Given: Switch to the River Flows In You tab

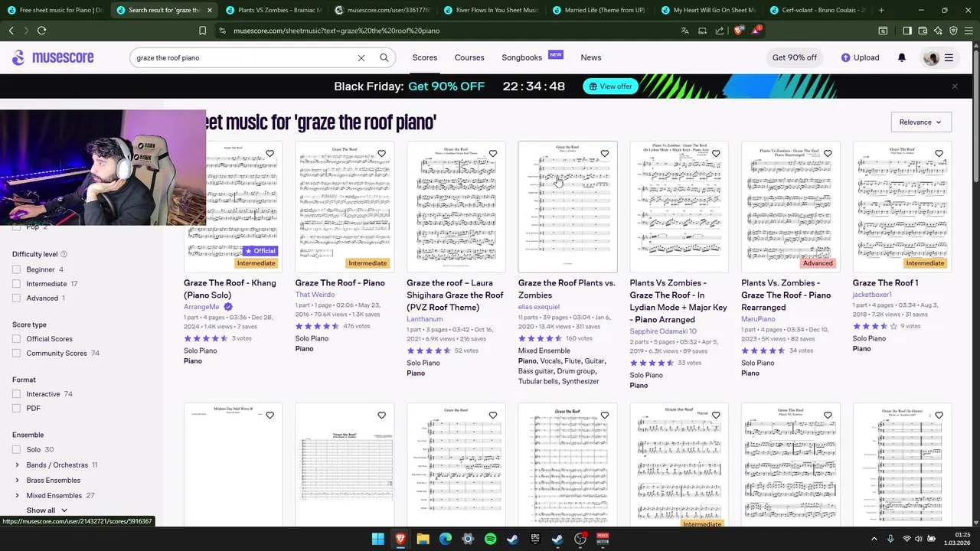Looking at the screenshot, I should tap(490, 10).
